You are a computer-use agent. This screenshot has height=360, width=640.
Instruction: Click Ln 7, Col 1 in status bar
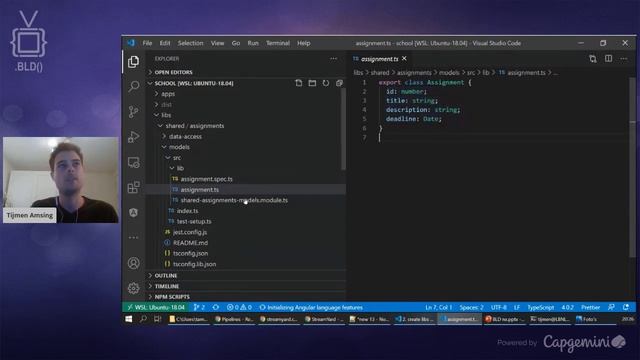pyautogui.click(x=438, y=307)
